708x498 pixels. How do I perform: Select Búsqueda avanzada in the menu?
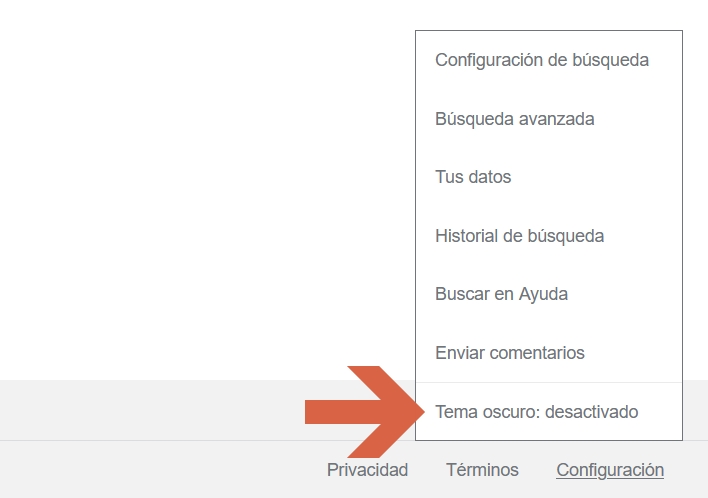tap(515, 119)
